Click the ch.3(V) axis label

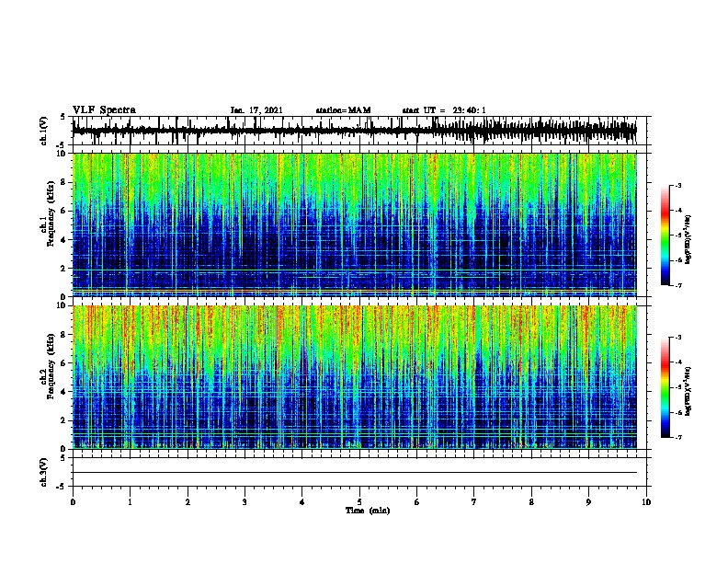pyautogui.click(x=44, y=472)
